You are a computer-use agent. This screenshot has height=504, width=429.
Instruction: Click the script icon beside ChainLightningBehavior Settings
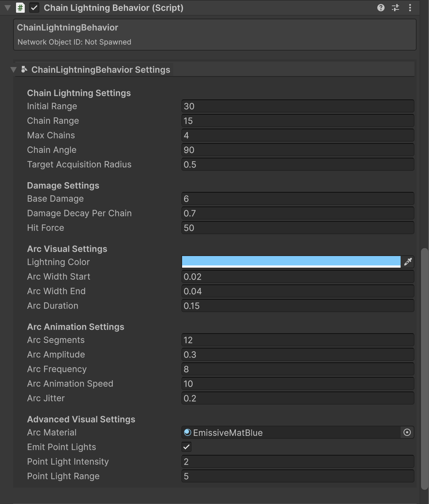click(x=24, y=69)
